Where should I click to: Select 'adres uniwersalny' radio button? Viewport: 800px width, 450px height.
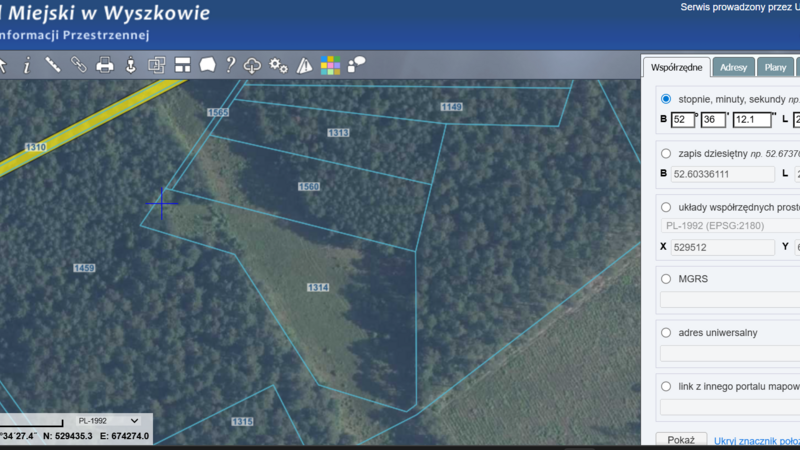[666, 332]
